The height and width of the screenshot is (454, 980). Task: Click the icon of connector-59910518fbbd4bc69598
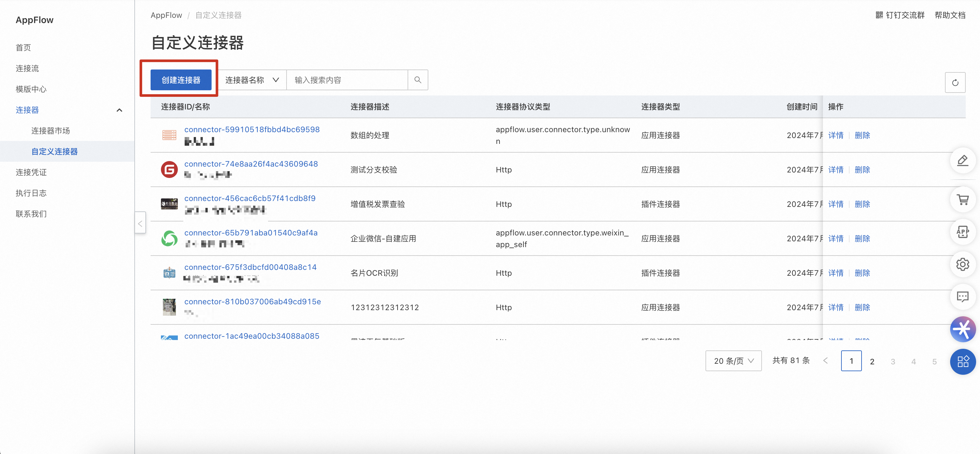point(169,135)
